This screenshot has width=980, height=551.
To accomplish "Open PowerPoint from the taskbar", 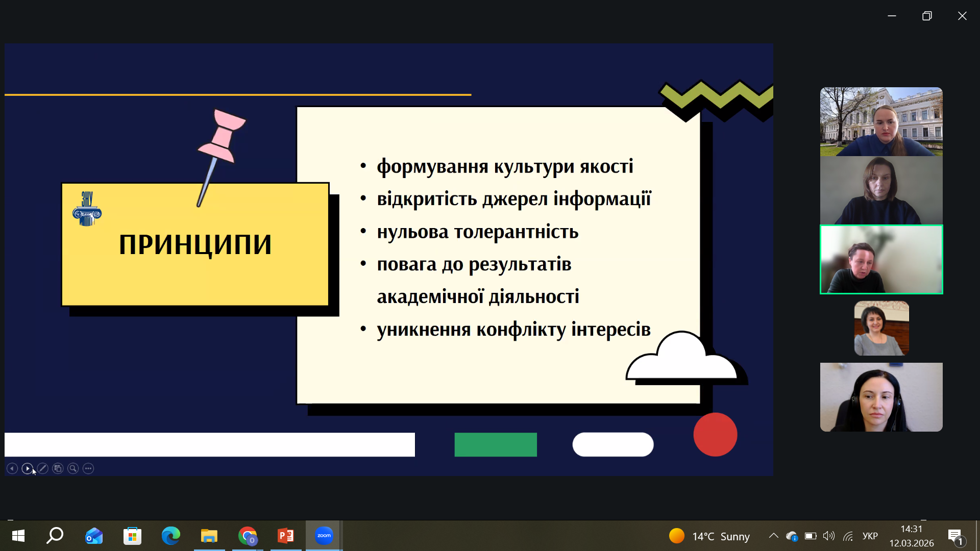I will (286, 536).
